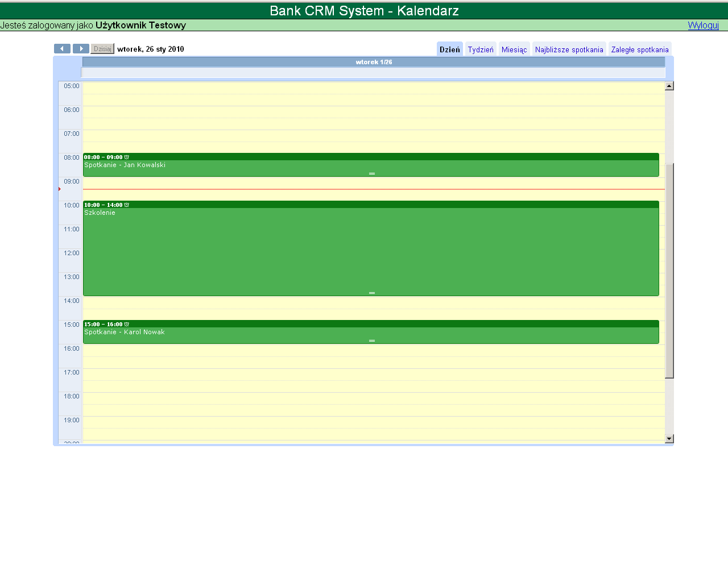728x582 pixels.
Task: Click alarm icon on 15:00 – 16:00 event
Action: 127,324
